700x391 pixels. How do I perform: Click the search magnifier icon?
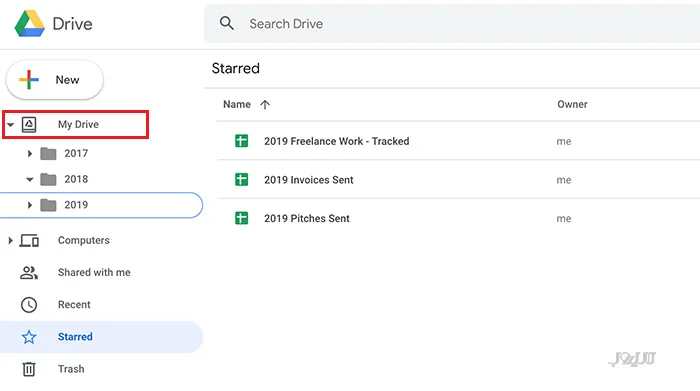tap(227, 23)
